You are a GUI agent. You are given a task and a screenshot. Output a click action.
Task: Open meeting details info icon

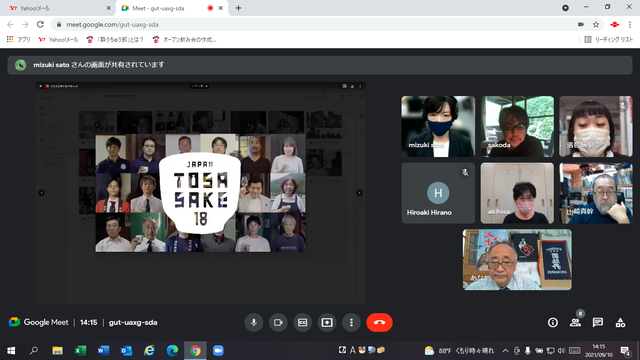[x=553, y=322]
